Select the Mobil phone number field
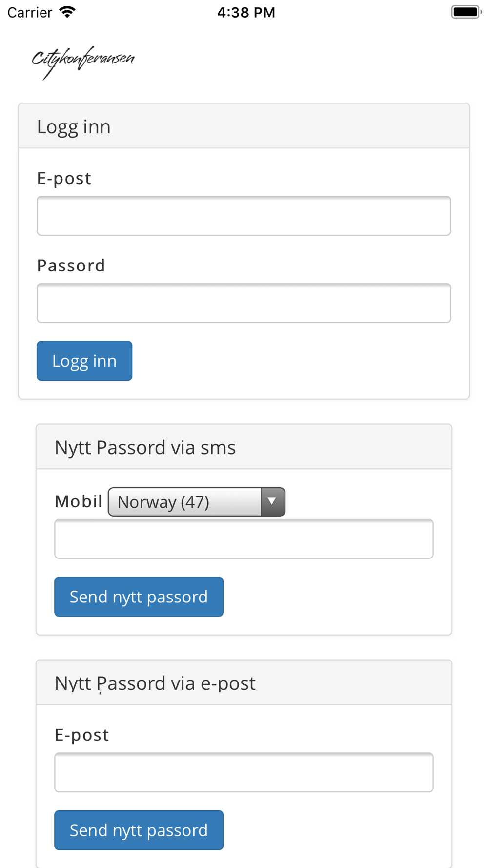488x868 pixels. point(244,539)
